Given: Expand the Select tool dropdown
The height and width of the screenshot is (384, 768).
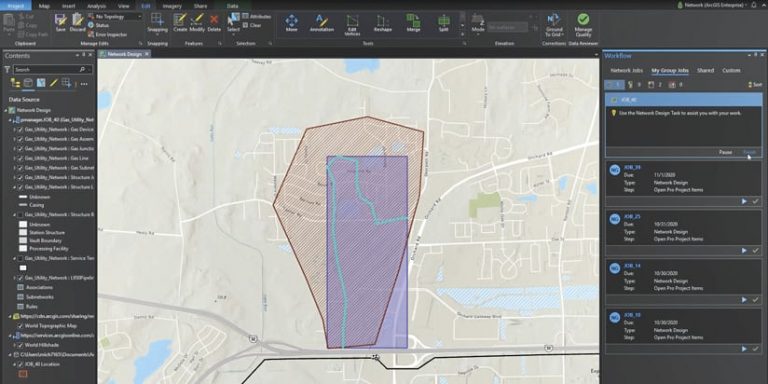Looking at the screenshot, I should (233, 34).
